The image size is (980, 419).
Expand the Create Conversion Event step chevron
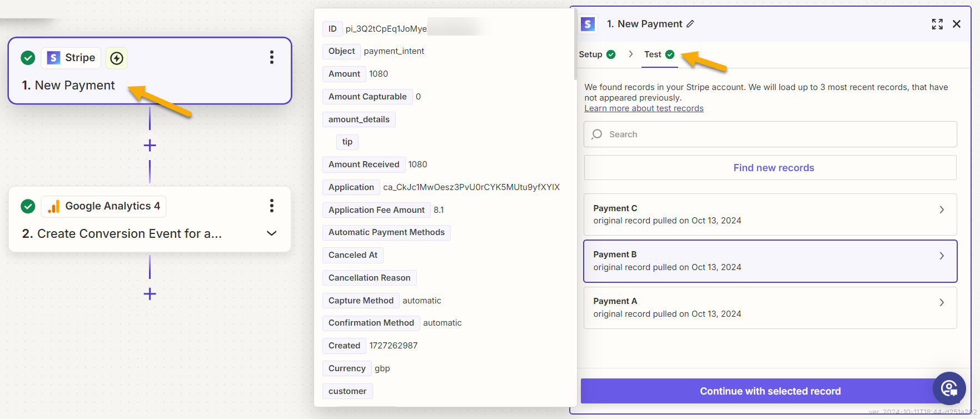[x=272, y=233]
